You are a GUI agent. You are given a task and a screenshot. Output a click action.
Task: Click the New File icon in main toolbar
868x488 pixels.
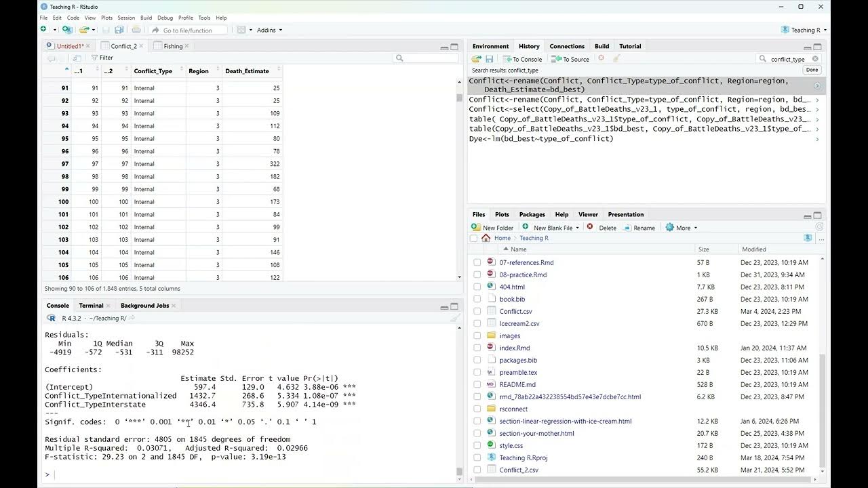(x=43, y=30)
